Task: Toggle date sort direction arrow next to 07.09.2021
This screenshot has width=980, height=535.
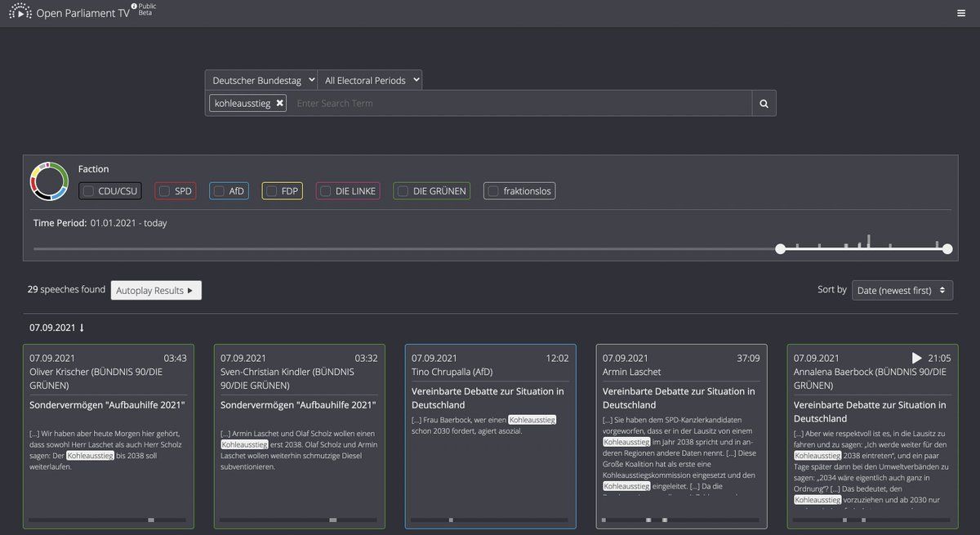Action: pyautogui.click(x=82, y=328)
